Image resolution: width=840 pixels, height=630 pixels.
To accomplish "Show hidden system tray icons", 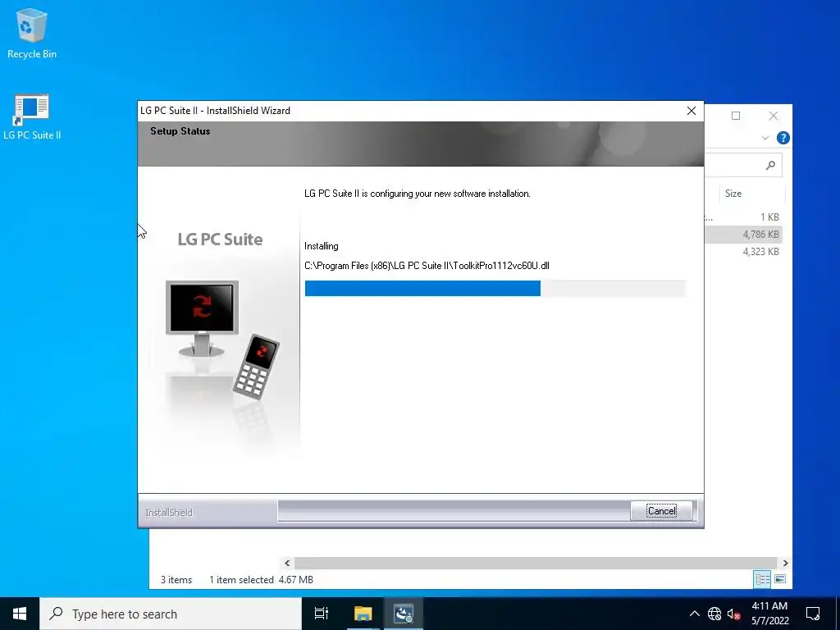I will [694, 614].
